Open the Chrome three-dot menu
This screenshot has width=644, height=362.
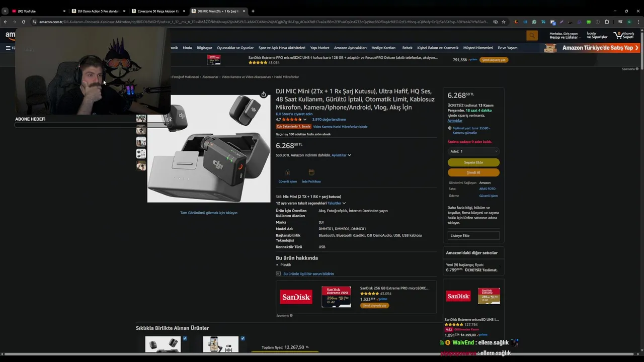pos(638,22)
